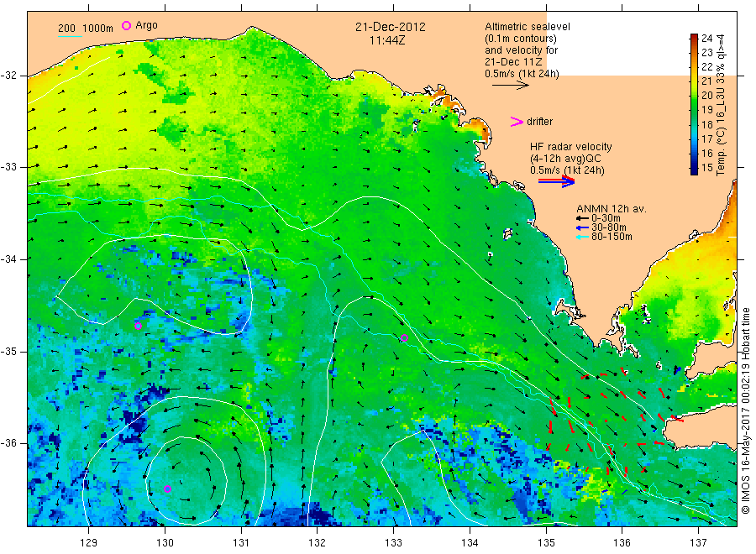This screenshot has width=756, height=554.
Task: Click the dark red top of the temperature colorbar
Action: (694, 38)
